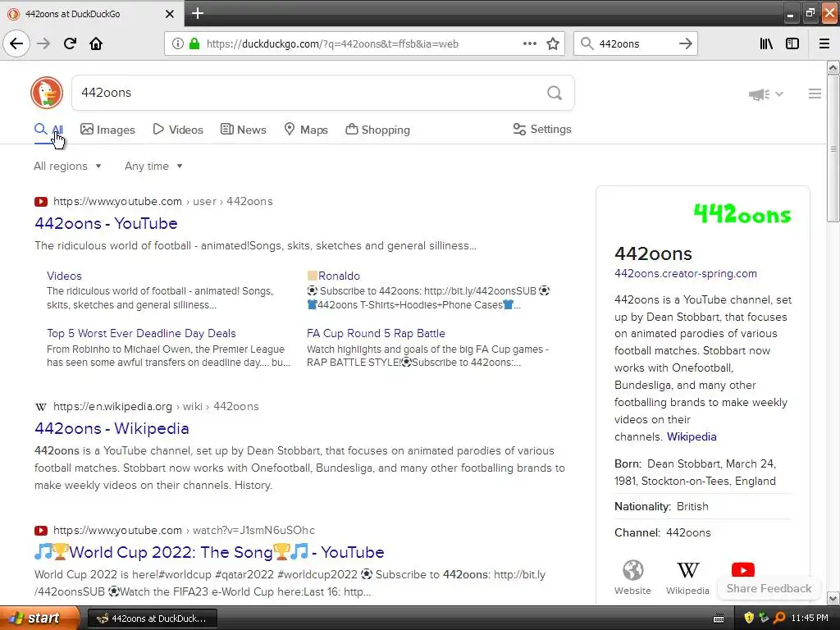Click the Firefox search bar go arrow
This screenshot has width=840, height=630.
[x=685, y=43]
